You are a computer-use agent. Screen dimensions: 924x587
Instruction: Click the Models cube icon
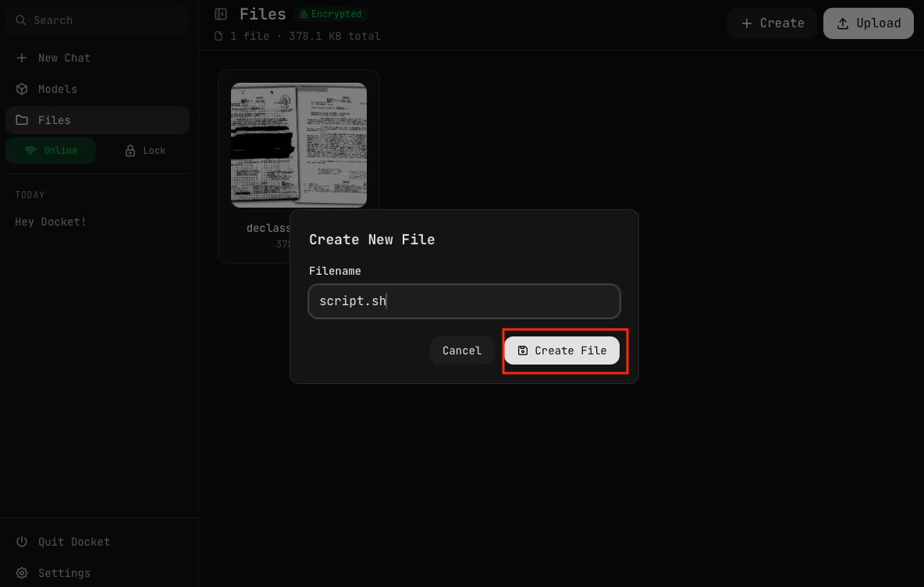22,89
